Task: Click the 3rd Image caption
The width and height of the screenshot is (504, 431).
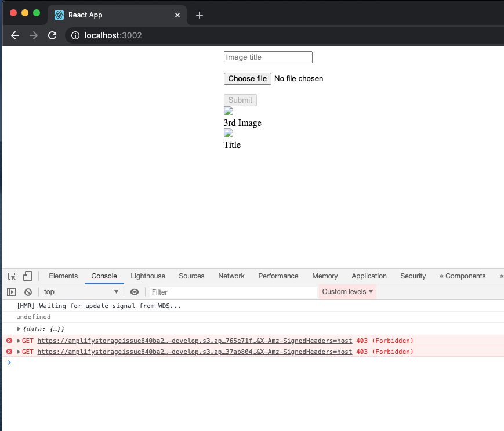Action: pyautogui.click(x=242, y=123)
